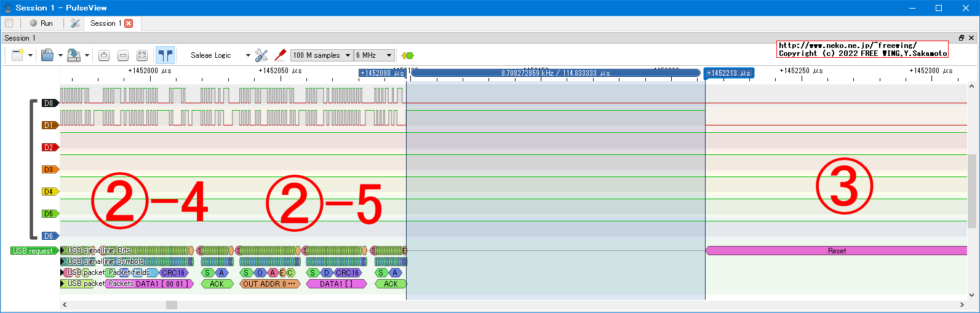
Task: Click the Run capture button
Action: 41,23
